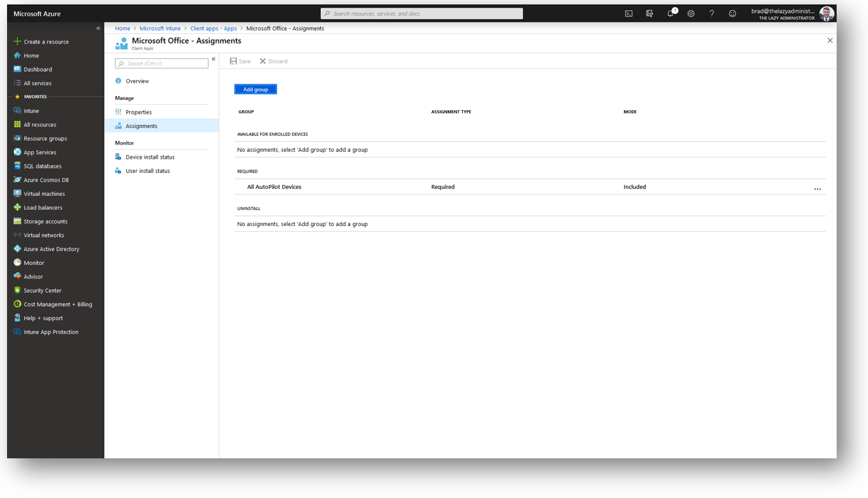Click Microsoft Azure portal title

coord(37,13)
